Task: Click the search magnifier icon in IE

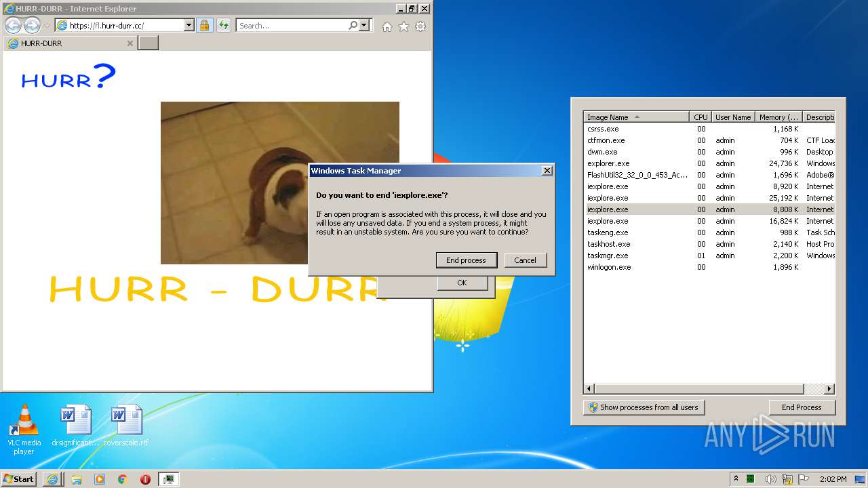Action: 353,26
